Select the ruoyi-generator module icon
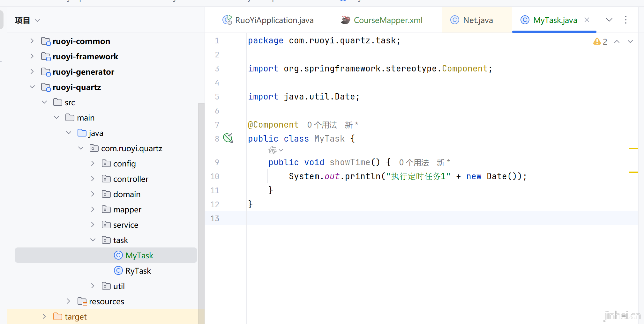 46,72
